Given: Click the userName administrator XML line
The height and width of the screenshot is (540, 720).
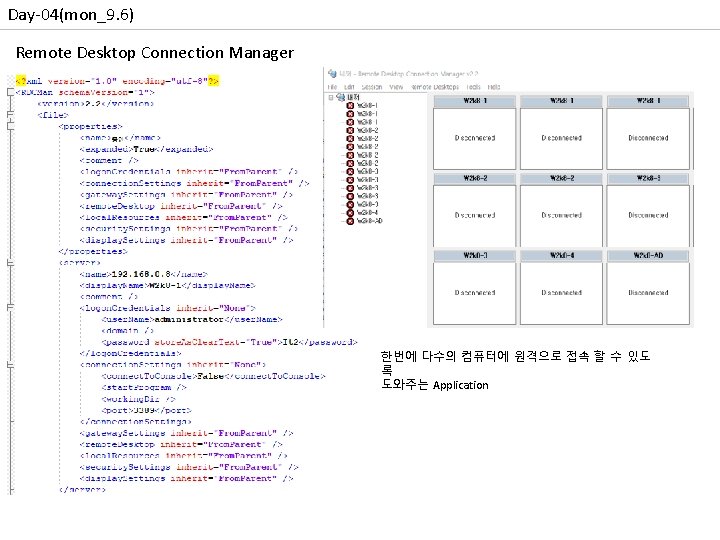Looking at the screenshot, I should pyautogui.click(x=191, y=319).
